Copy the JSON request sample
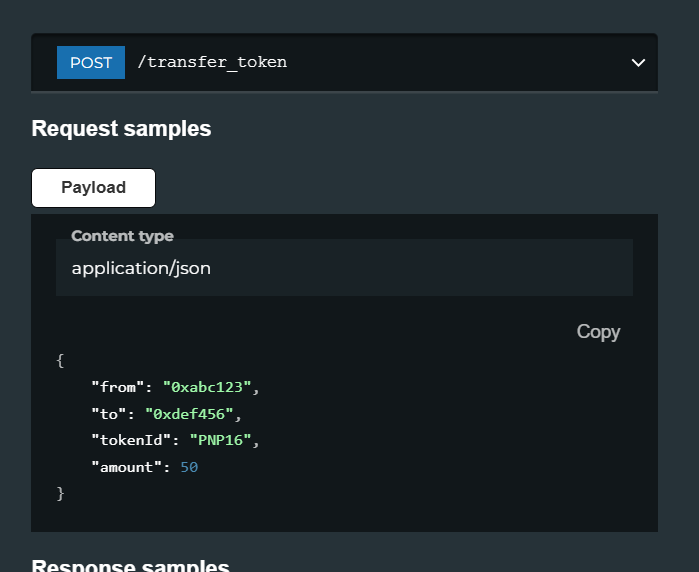The height and width of the screenshot is (572, 699). click(x=598, y=332)
